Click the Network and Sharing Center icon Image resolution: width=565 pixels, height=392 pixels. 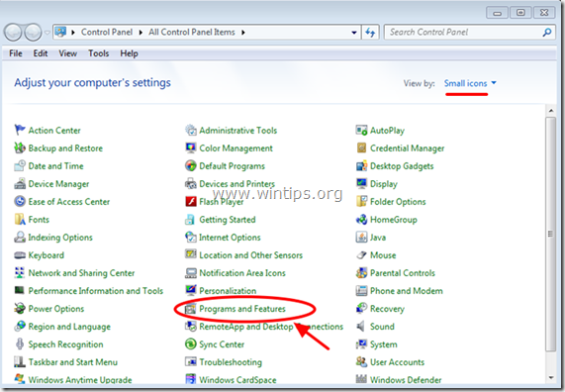pos(20,272)
